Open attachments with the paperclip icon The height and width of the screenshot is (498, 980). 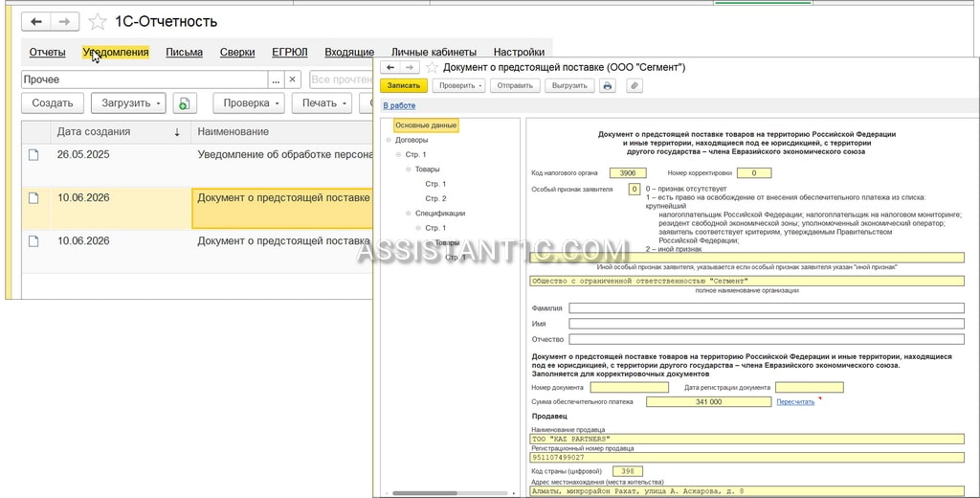coord(635,85)
